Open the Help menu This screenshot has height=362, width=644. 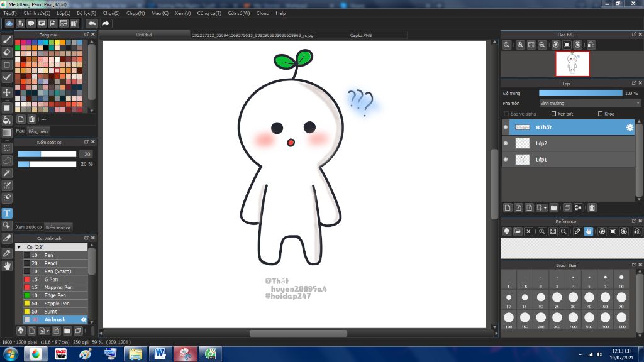coord(280,13)
